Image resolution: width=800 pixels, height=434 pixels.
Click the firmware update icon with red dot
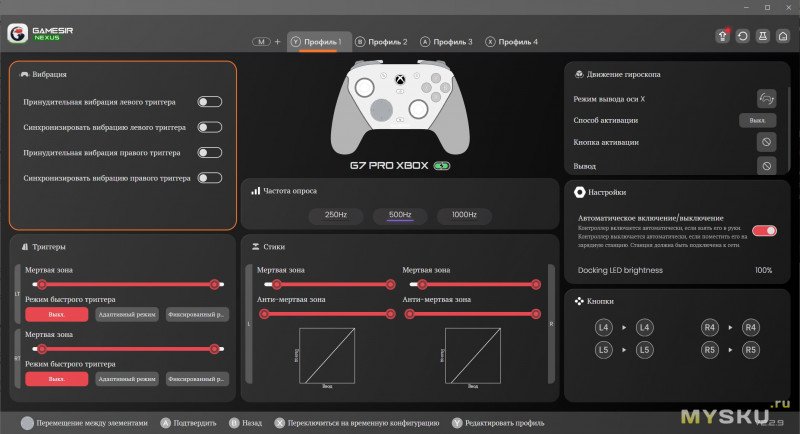click(x=722, y=35)
